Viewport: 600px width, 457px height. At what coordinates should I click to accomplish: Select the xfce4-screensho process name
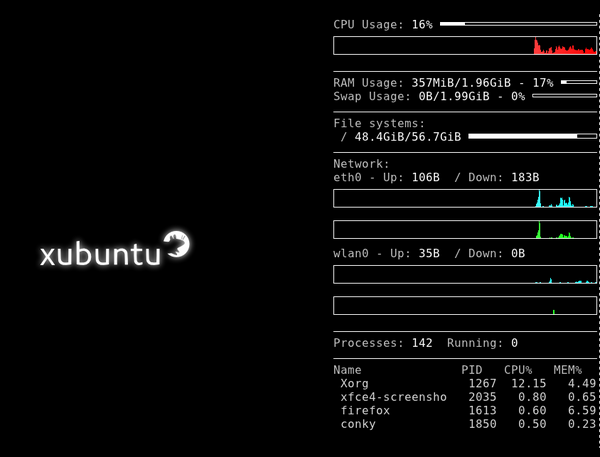[393, 397]
